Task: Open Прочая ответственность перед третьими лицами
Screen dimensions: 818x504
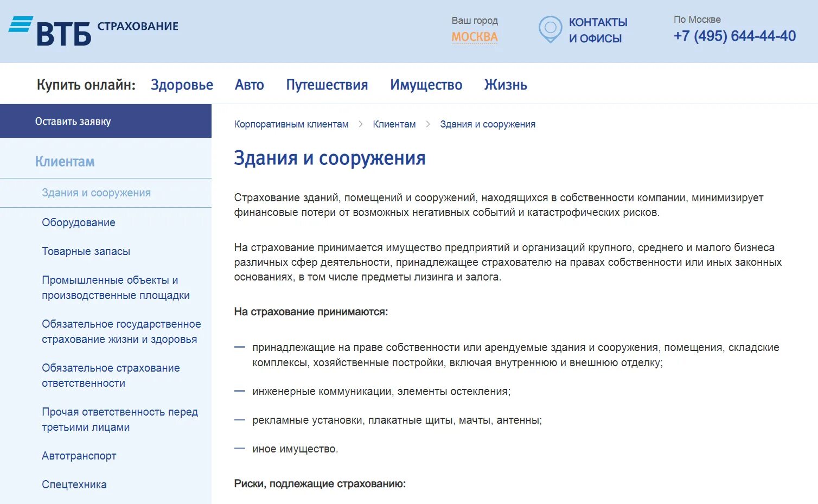Action: (x=120, y=419)
